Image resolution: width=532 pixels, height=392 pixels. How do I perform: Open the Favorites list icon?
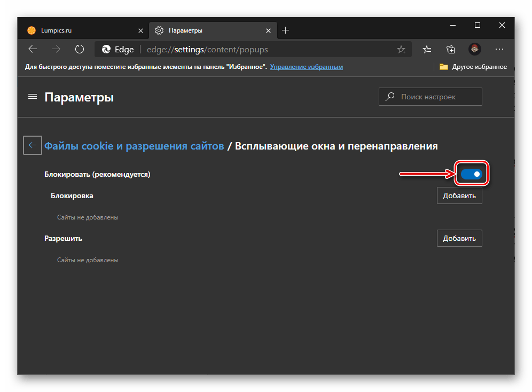[427, 50]
